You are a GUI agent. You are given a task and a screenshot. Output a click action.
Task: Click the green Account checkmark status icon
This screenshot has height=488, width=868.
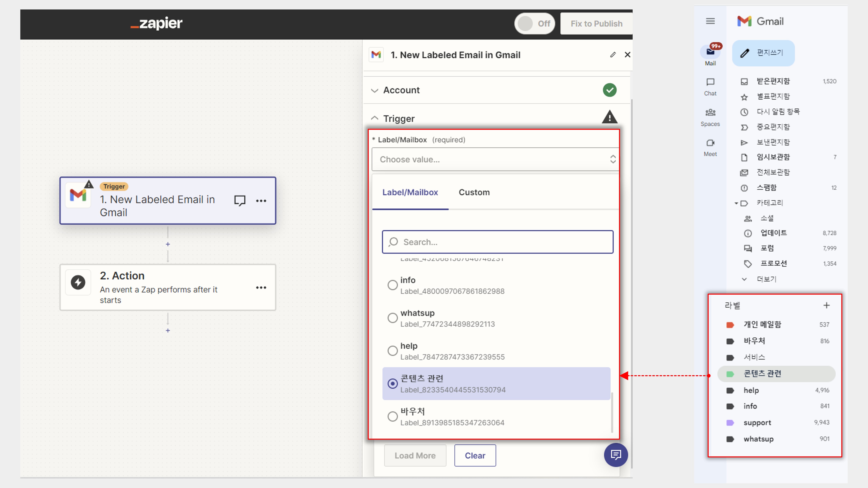pos(610,90)
